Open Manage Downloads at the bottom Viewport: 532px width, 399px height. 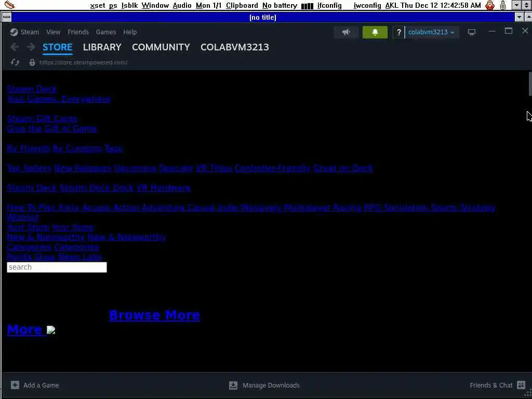pyautogui.click(x=264, y=385)
